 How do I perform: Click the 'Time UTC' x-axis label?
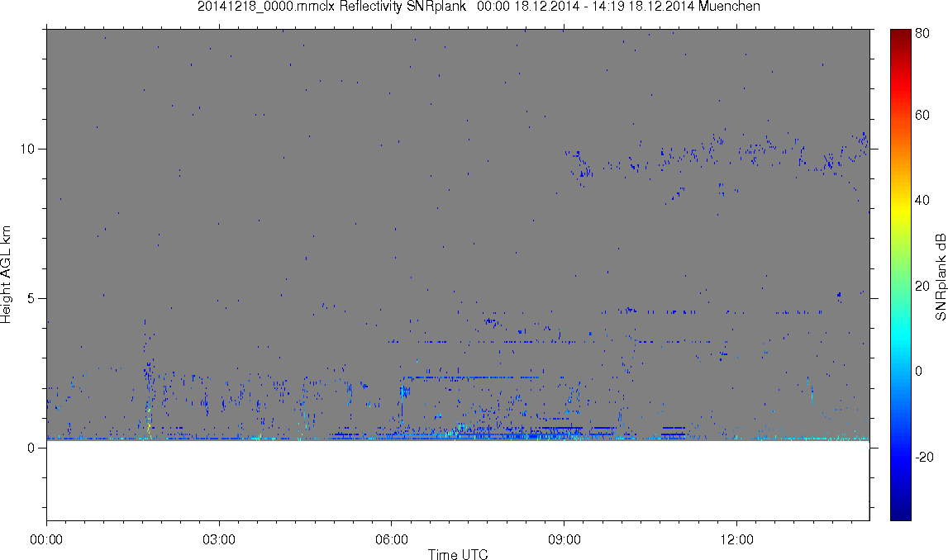[x=458, y=554]
